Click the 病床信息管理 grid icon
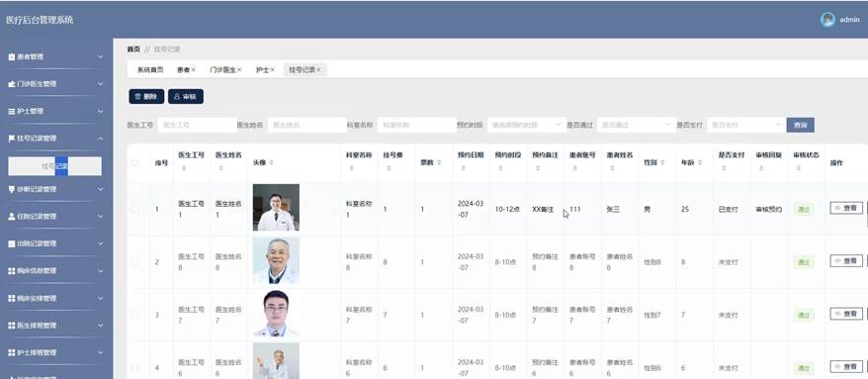 coord(12,271)
